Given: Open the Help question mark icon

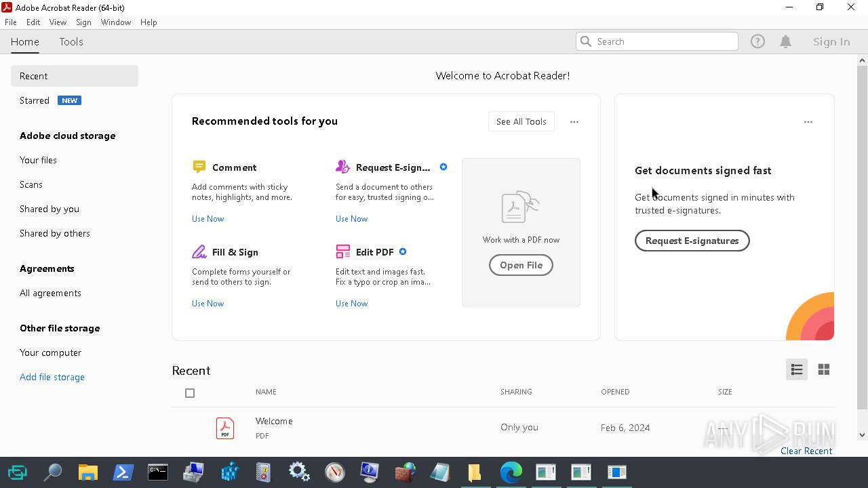Looking at the screenshot, I should (757, 41).
